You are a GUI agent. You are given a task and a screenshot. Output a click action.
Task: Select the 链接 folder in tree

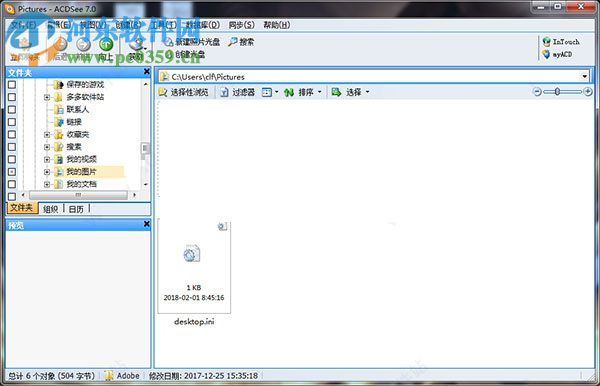[x=68, y=122]
